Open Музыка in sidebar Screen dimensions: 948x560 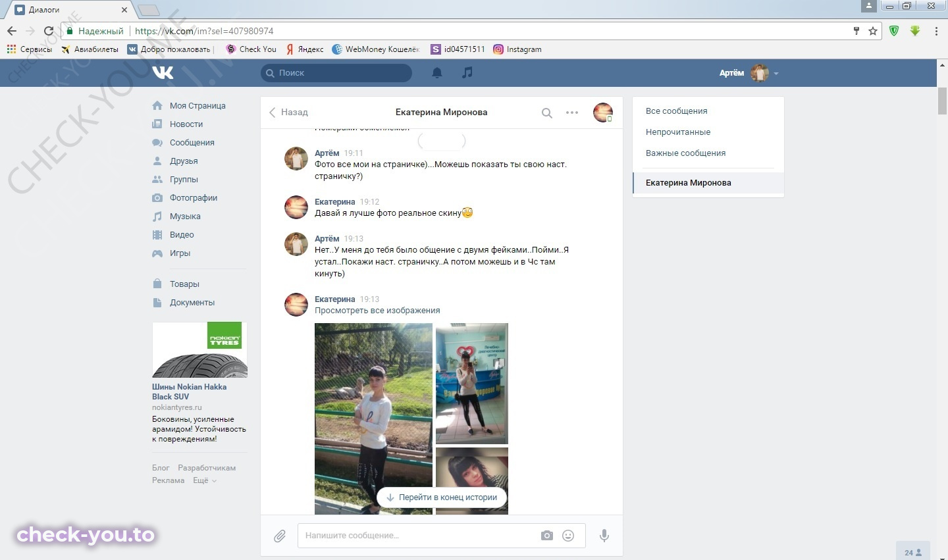(185, 216)
